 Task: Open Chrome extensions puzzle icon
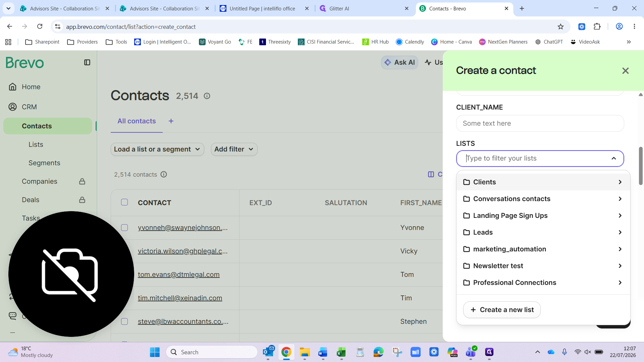(x=597, y=26)
